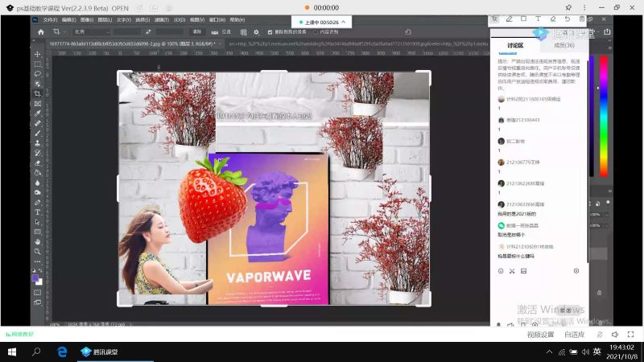Open the Layer menu in Photoshop
This screenshot has width=644, height=362.
coord(105,19)
